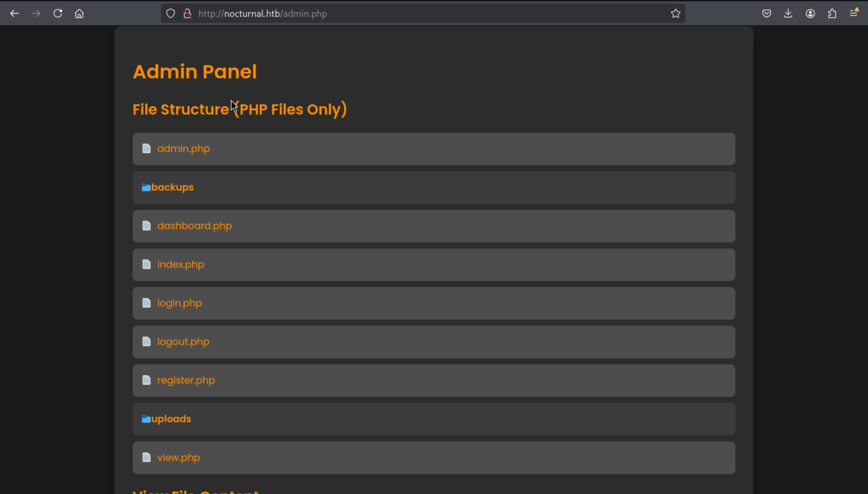This screenshot has height=494, width=868.
Task: Click the tracking protection shield icon
Action: [170, 14]
